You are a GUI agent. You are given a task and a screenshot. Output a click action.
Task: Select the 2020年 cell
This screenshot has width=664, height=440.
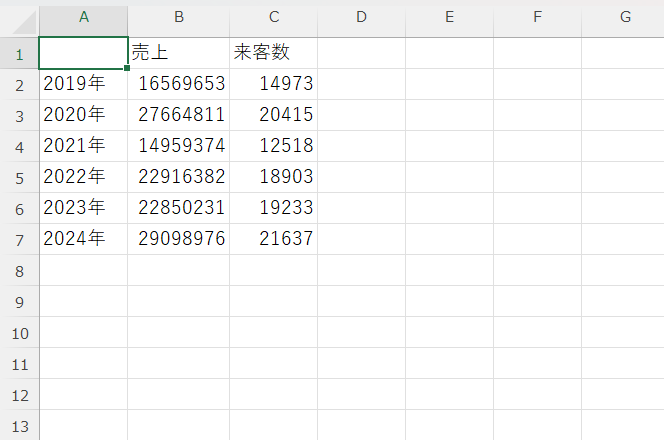click(x=83, y=115)
